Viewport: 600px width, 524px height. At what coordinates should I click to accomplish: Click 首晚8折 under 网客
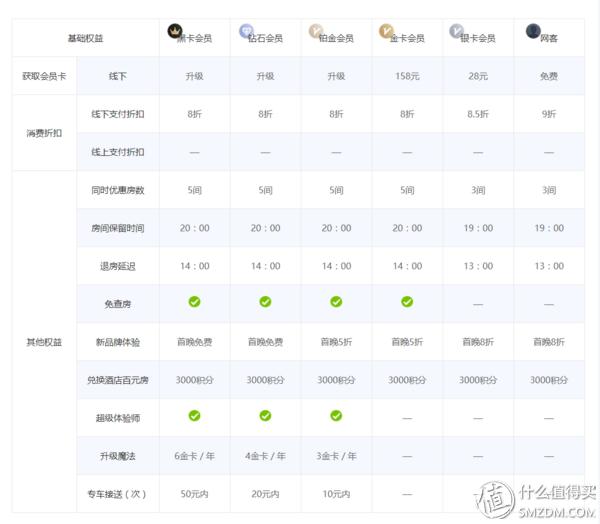549,342
